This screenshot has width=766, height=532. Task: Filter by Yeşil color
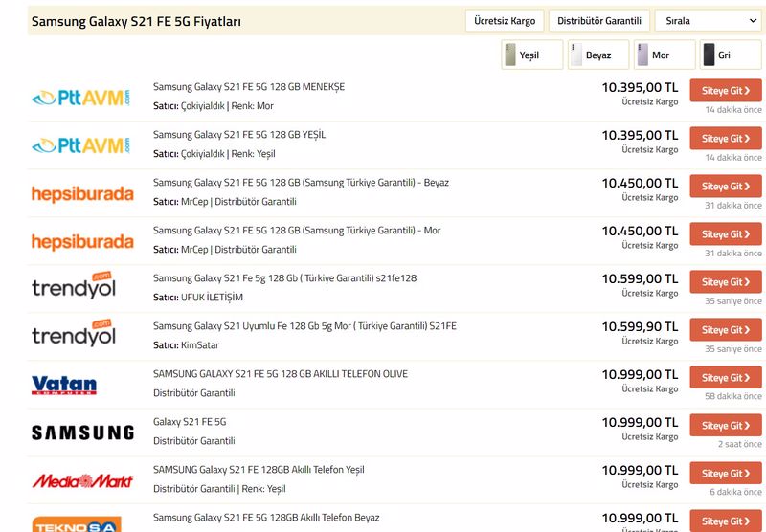532,55
